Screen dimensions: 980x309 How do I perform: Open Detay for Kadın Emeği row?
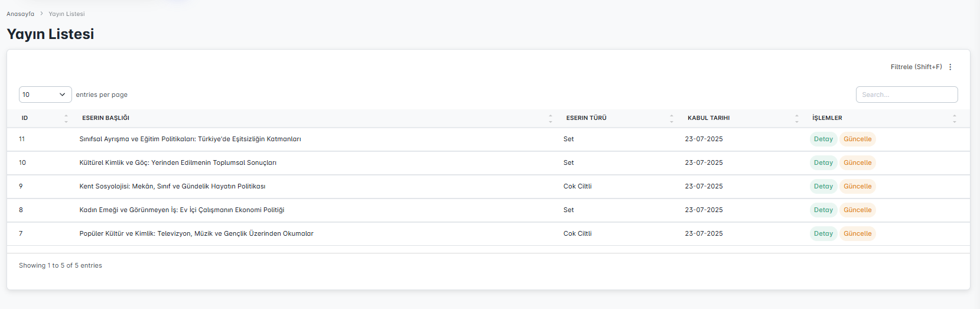(x=823, y=210)
